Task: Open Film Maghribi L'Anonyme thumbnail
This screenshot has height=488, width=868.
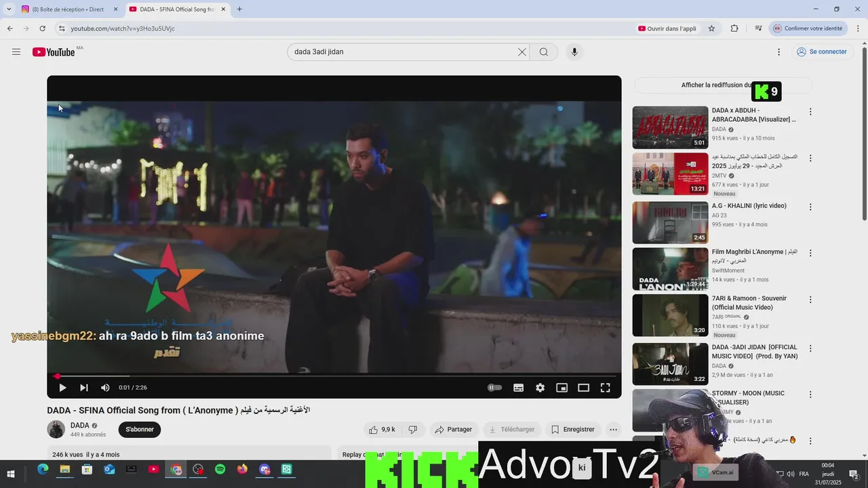Action: tap(670, 269)
